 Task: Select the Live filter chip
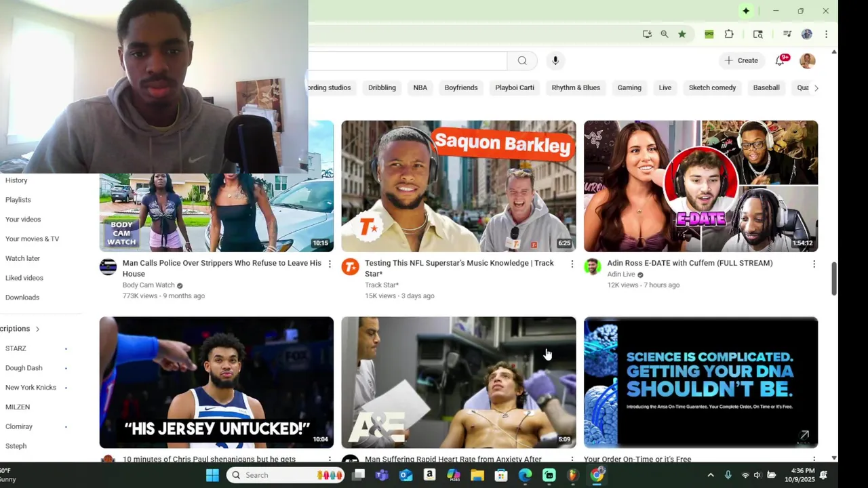click(665, 87)
